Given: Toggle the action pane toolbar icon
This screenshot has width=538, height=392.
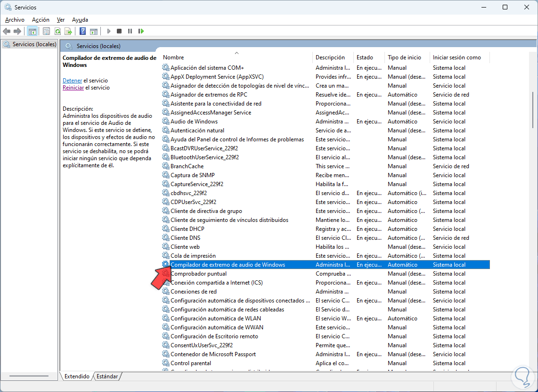Looking at the screenshot, I should (x=94, y=31).
